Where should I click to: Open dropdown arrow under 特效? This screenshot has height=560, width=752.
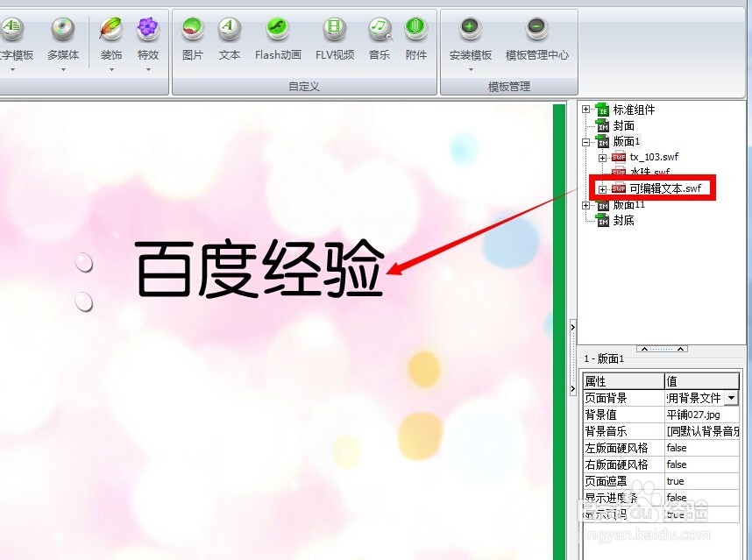(x=148, y=70)
